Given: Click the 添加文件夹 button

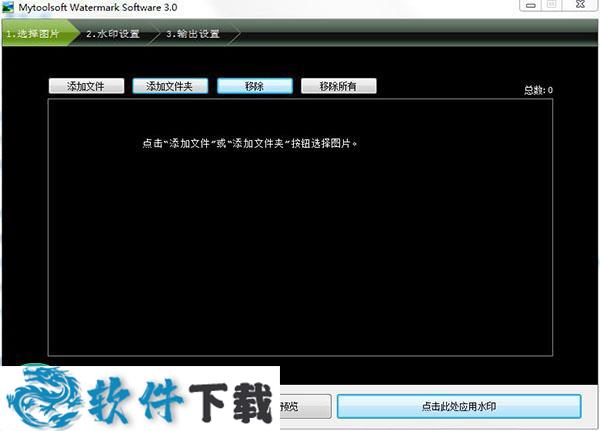Looking at the screenshot, I should [x=170, y=86].
